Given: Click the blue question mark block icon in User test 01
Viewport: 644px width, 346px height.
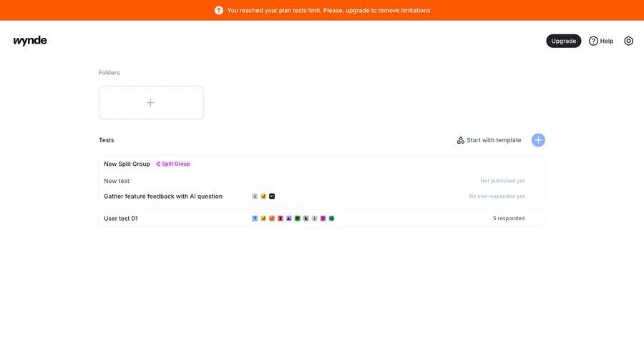Looking at the screenshot, I should click(x=255, y=218).
